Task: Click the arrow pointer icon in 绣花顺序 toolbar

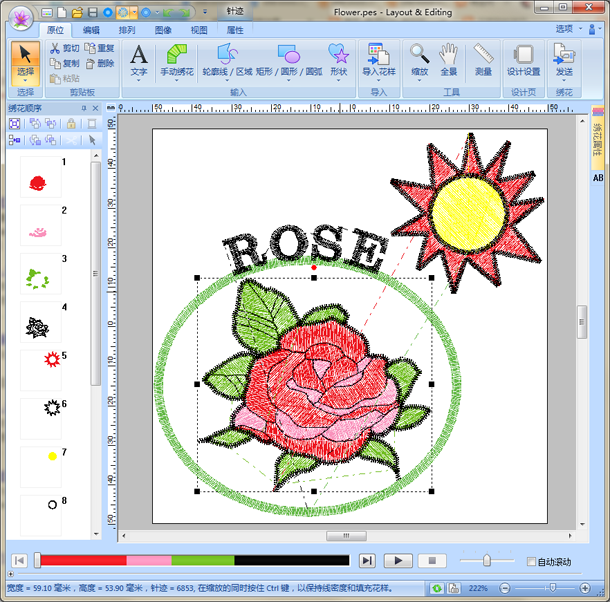Action: tap(92, 140)
